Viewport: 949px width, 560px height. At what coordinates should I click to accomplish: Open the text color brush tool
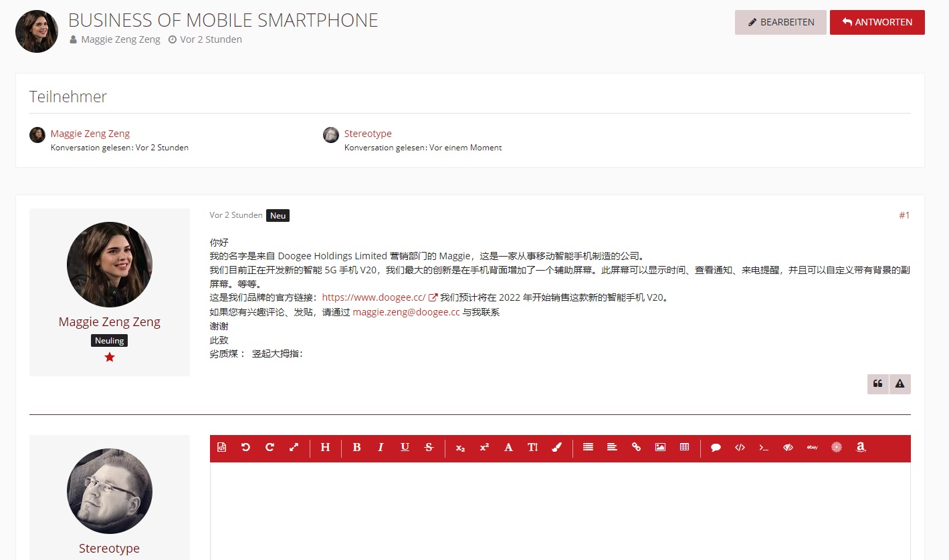pos(556,447)
